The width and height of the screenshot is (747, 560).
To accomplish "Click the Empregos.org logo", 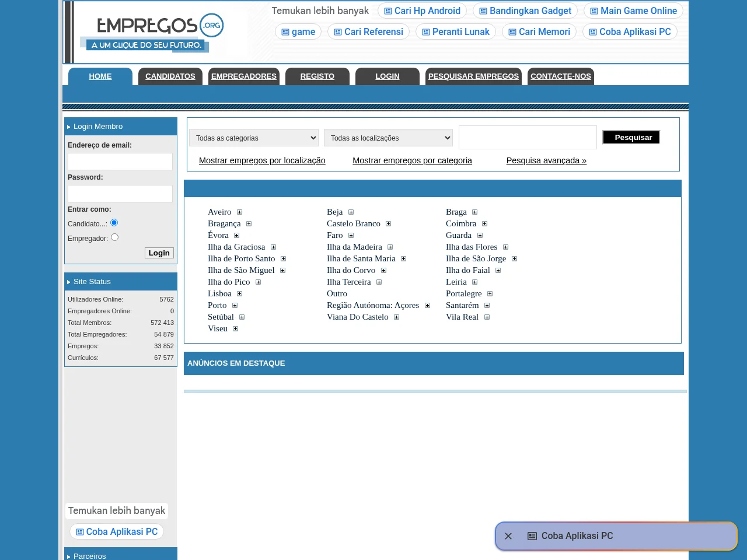I will click(x=153, y=33).
